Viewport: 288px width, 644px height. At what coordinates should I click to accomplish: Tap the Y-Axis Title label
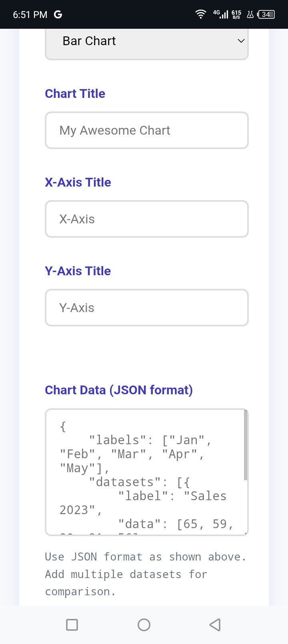point(78,271)
